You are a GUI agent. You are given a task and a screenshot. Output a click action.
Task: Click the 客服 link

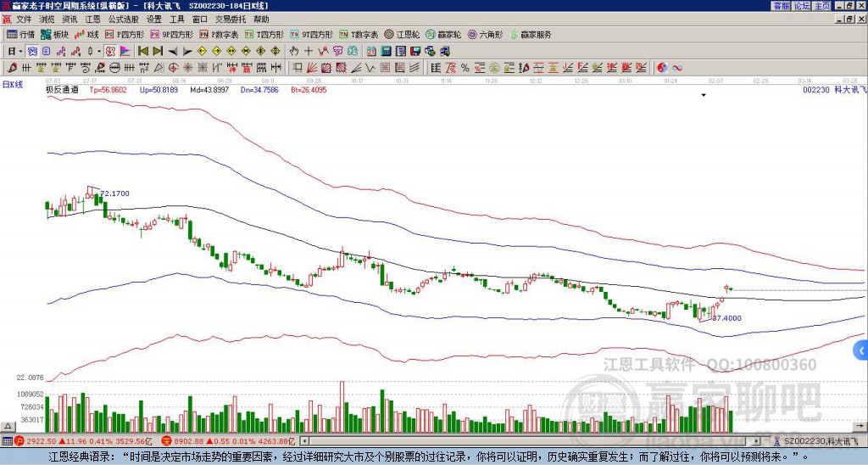click(781, 6)
